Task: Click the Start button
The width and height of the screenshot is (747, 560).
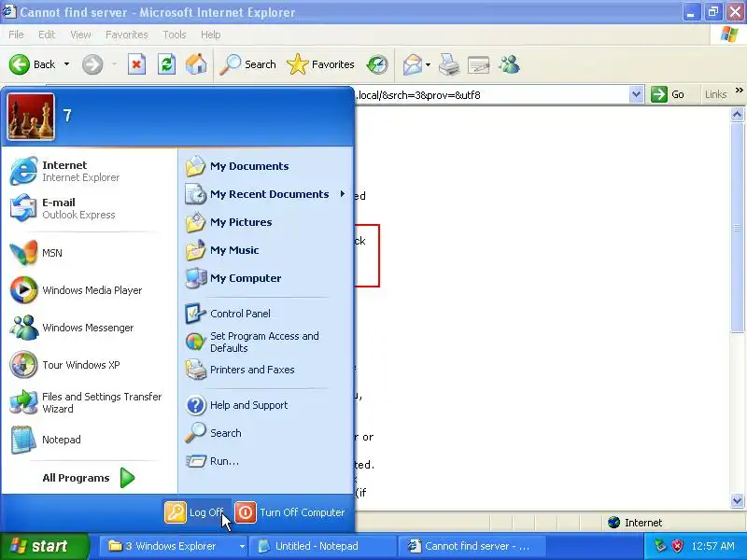Action: click(x=43, y=546)
